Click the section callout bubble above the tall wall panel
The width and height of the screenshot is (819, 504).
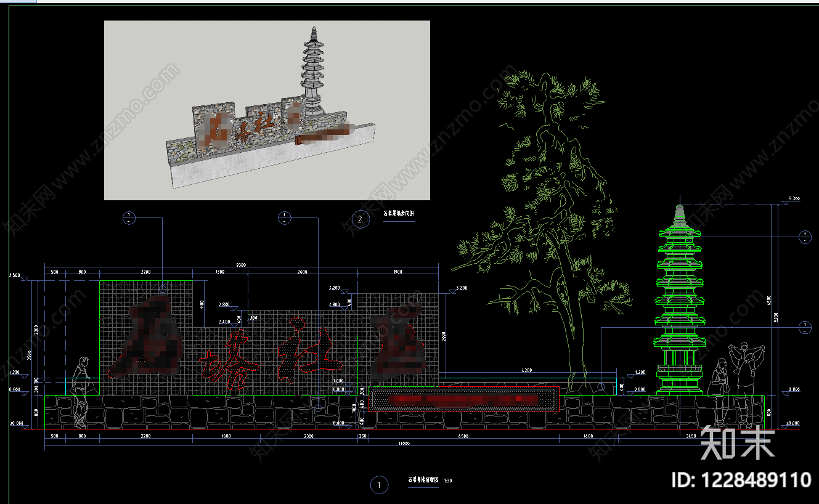[x=129, y=218]
